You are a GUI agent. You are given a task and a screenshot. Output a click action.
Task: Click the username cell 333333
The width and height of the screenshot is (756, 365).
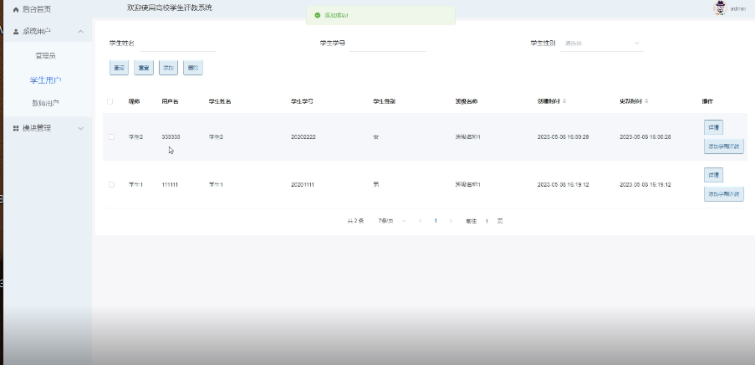coord(171,137)
